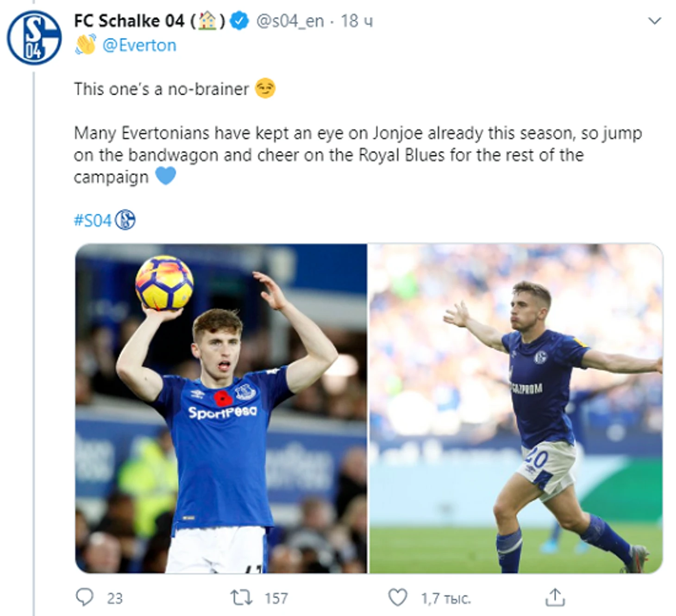
Task: Open the @Everton mention link
Action: click(x=139, y=45)
